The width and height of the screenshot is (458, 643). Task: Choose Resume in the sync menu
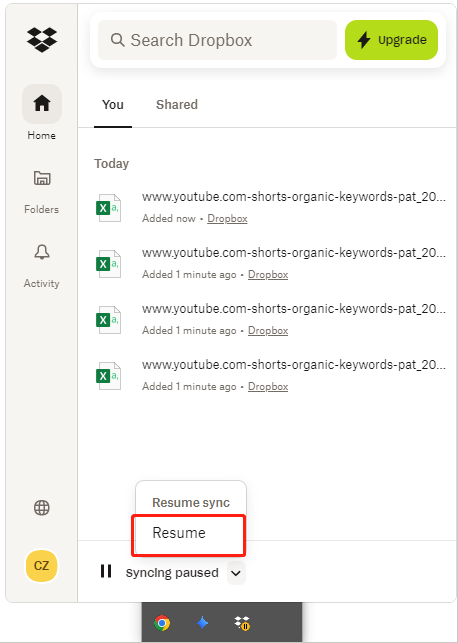[189, 533]
